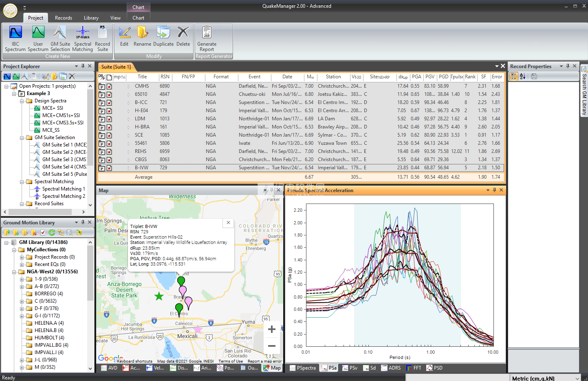Expand the C (0/5632) folder
588x381 pixels.
coord(22,301)
